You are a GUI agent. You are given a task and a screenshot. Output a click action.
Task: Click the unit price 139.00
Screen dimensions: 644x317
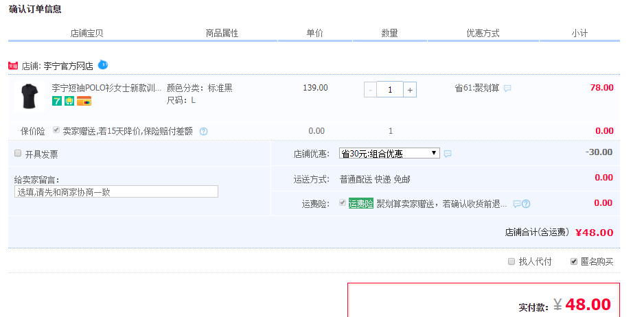click(x=315, y=88)
